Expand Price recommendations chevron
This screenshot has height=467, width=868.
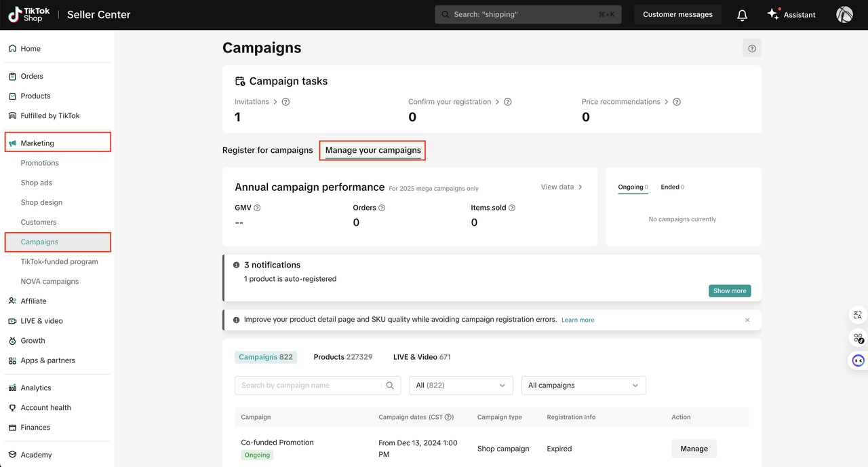(x=667, y=102)
